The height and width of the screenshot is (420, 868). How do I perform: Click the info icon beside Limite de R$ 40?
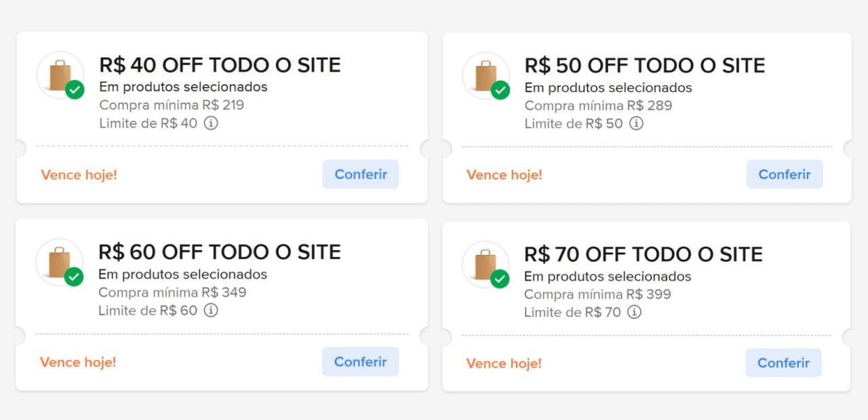[211, 123]
